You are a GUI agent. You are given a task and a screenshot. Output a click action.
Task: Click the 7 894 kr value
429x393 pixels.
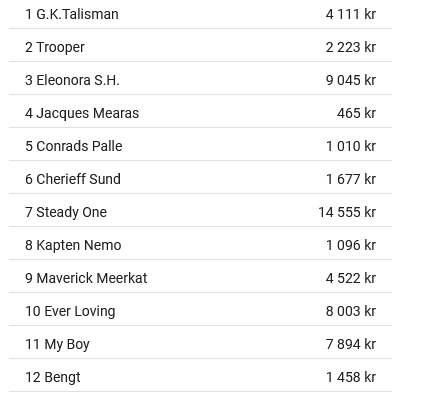click(x=351, y=344)
